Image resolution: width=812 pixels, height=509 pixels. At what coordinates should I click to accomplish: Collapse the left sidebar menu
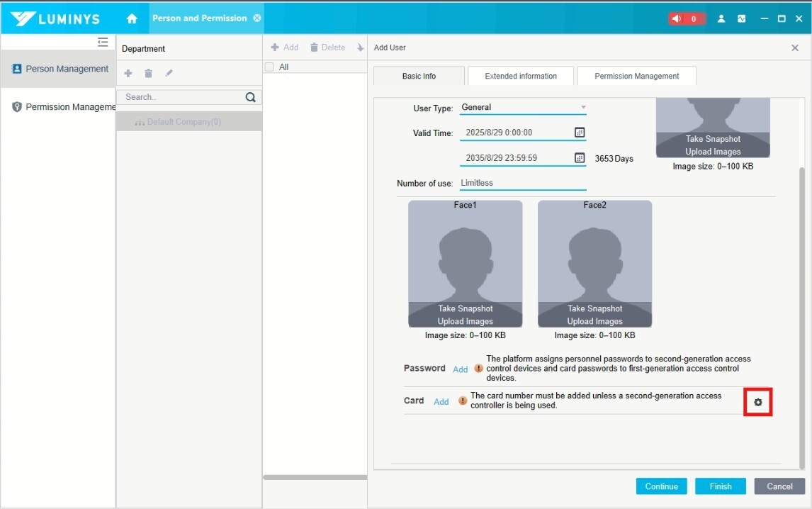[103, 43]
